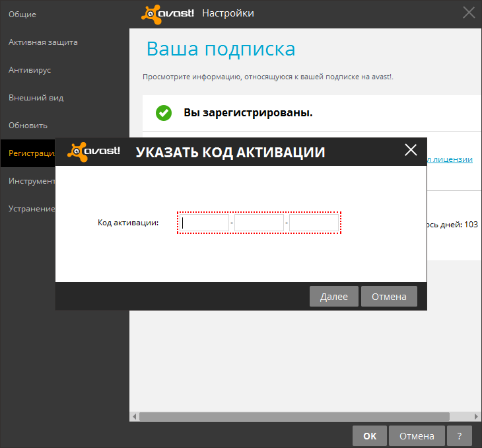This screenshot has width=482, height=448.
Task: Click the last activation code field
Action: click(x=314, y=223)
